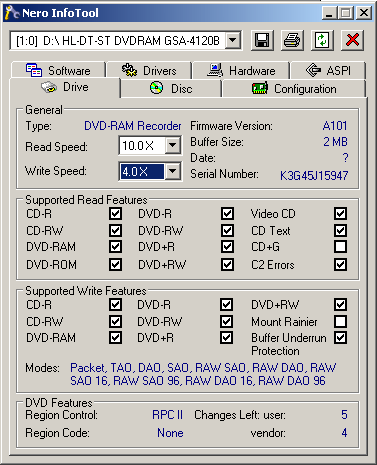Toggle DVD-R write feature checkbox
The height and width of the screenshot is (465, 377).
pos(226,304)
